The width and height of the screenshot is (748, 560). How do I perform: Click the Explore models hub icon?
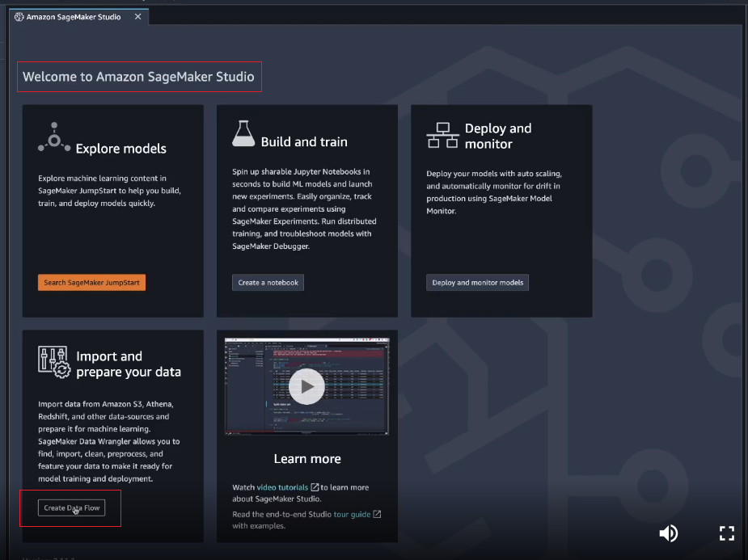click(54, 139)
